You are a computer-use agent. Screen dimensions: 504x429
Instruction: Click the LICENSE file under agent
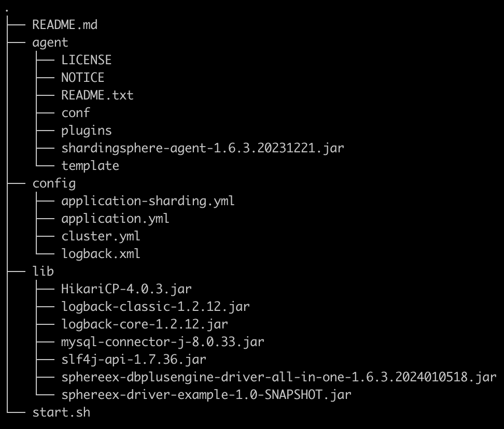tap(86, 60)
